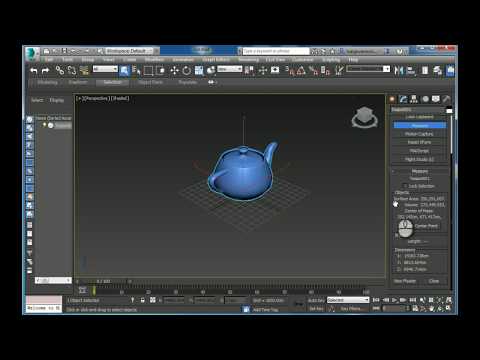Click the Play Animation button
Image resolution: width=480 pixels, height=360 pixels.
pos(394,300)
